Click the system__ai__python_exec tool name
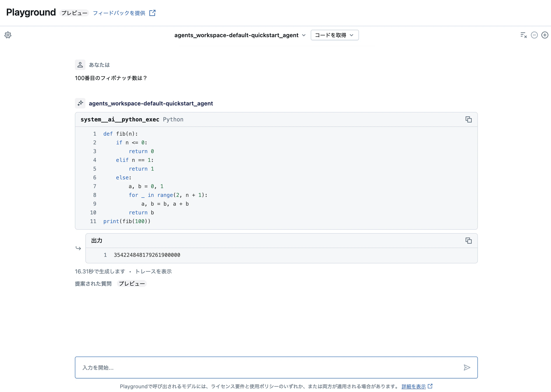This screenshot has width=551, height=392. point(120,119)
